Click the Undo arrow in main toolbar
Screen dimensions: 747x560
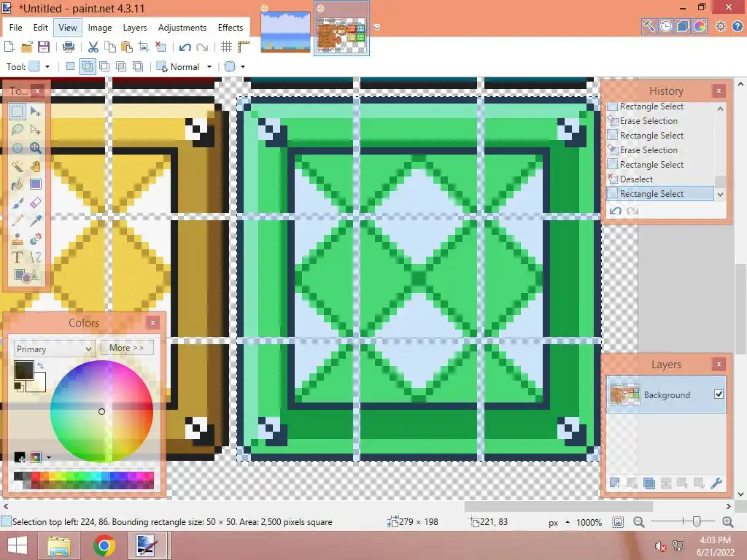point(185,47)
